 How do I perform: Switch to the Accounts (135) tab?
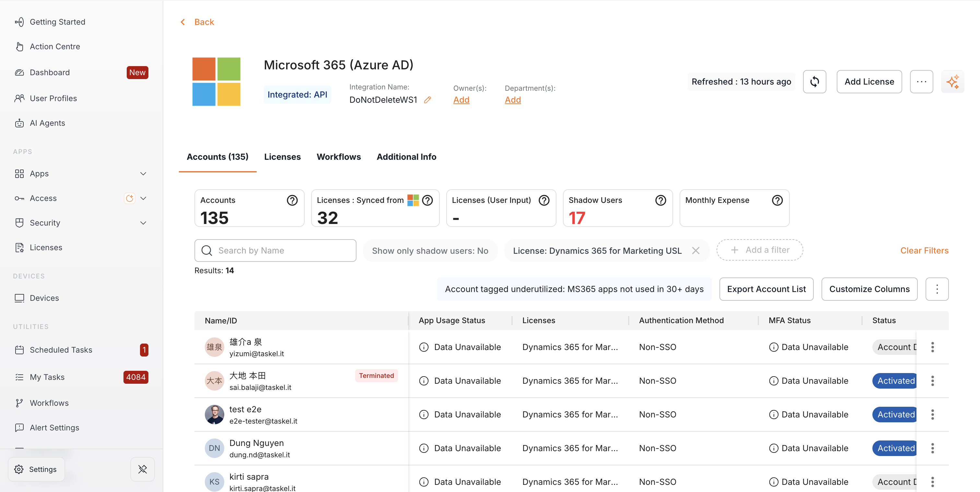click(x=217, y=157)
